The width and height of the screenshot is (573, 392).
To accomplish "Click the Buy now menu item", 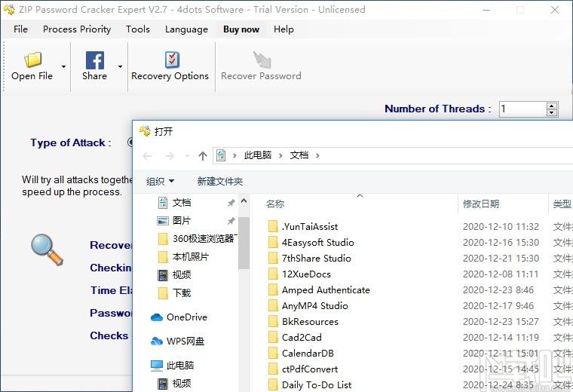I will coord(241,29).
